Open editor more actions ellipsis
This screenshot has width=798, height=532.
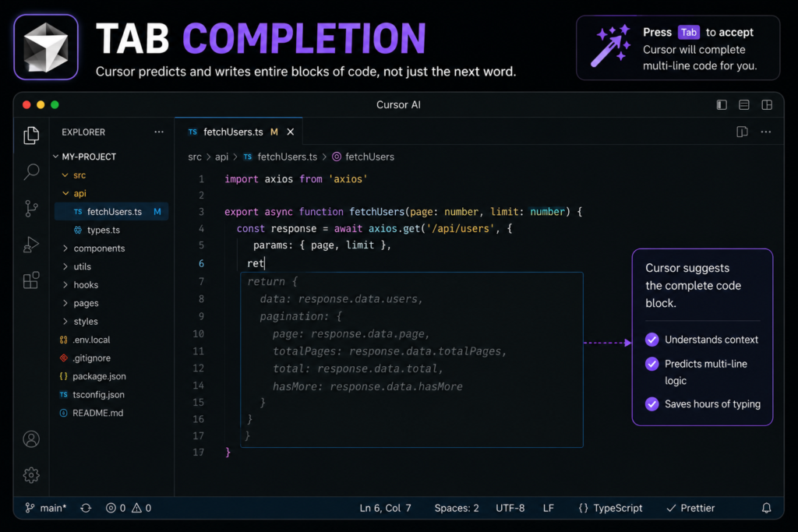tap(766, 132)
